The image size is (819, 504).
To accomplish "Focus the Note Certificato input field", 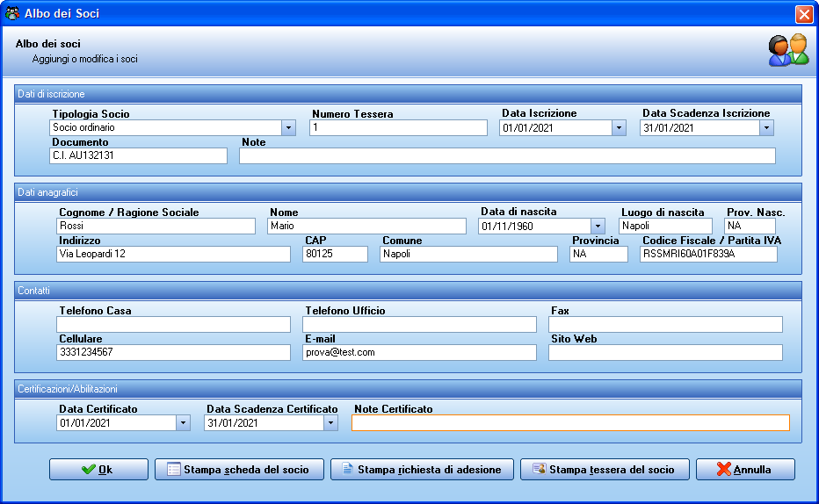I will click(570, 422).
